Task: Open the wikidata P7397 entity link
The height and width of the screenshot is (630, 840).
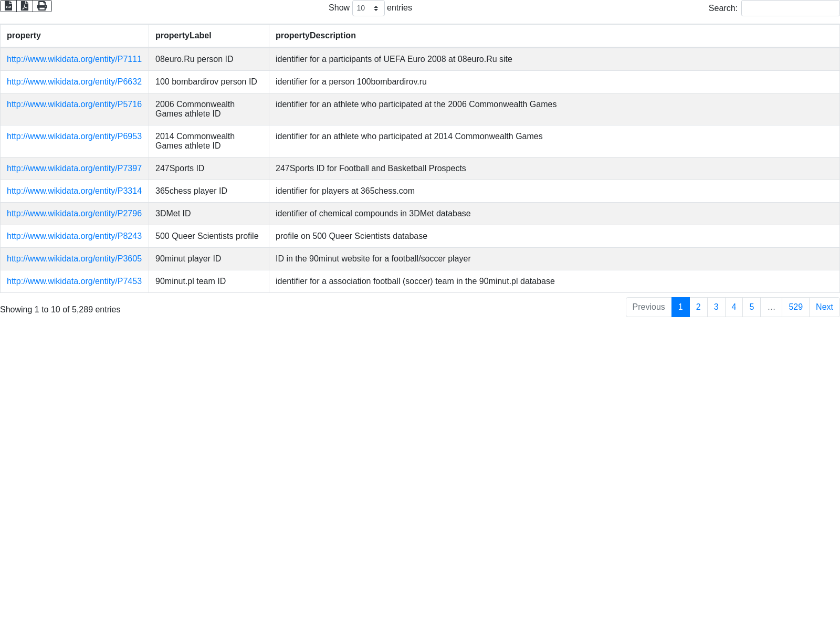Action: 74,169
